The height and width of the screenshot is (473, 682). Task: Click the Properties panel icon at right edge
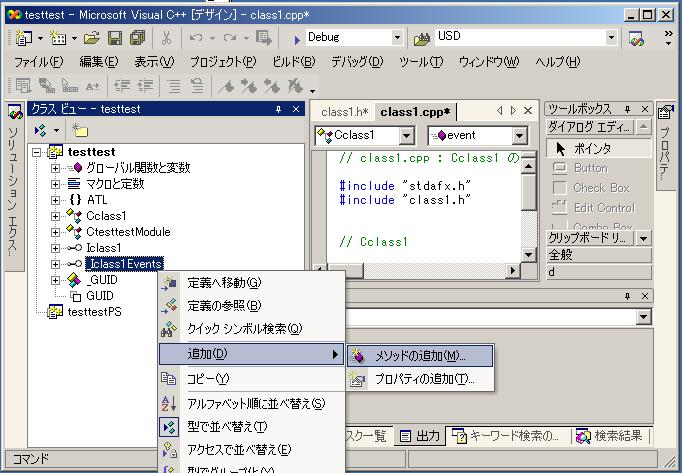665,112
